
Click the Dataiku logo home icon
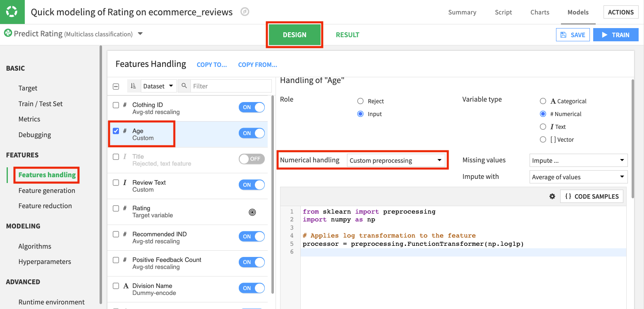tap(12, 12)
